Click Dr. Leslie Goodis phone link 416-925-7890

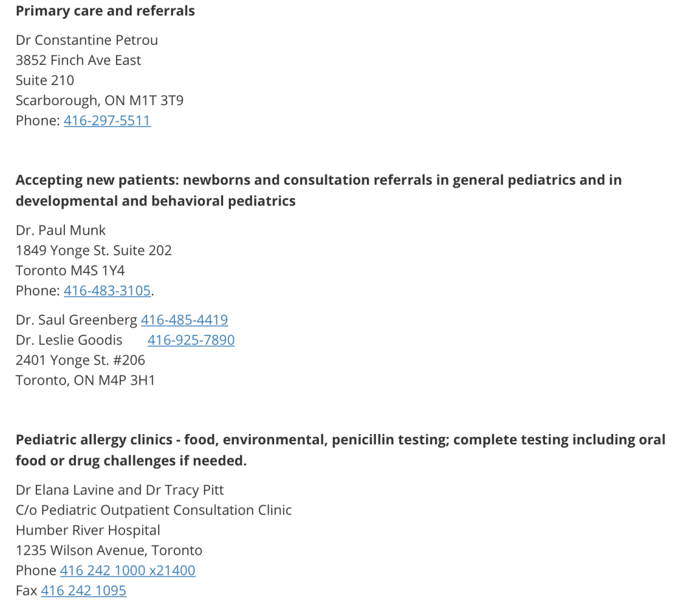coord(191,340)
